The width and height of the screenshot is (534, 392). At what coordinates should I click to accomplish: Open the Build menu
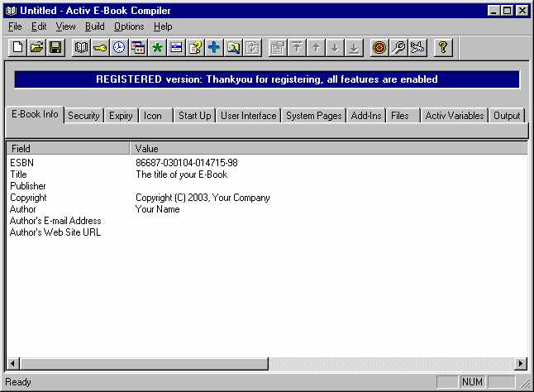coord(95,26)
